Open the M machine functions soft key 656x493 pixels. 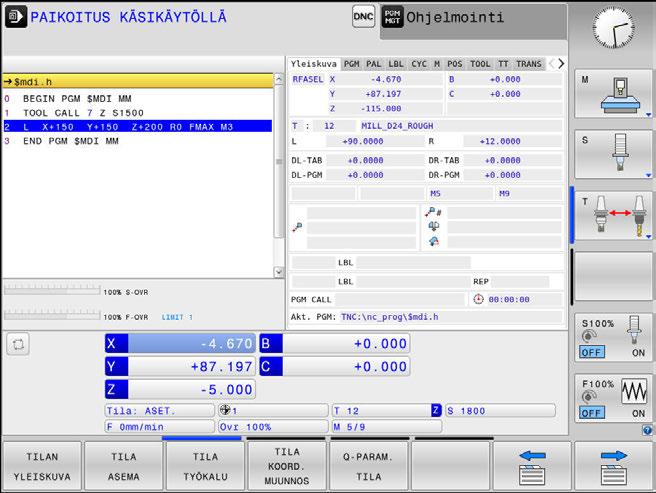pos(613,94)
